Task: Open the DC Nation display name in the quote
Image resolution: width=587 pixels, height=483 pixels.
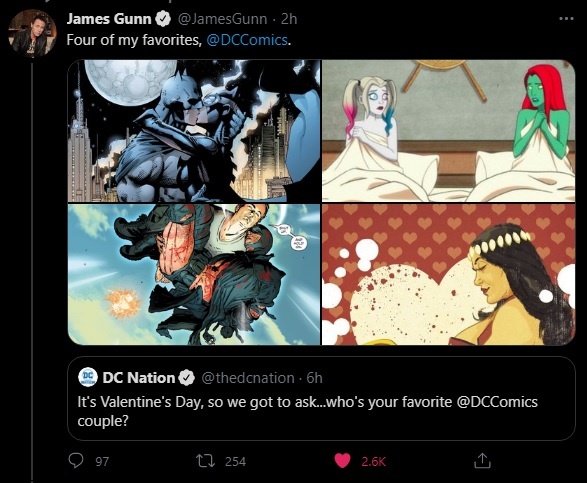Action: [x=139, y=378]
